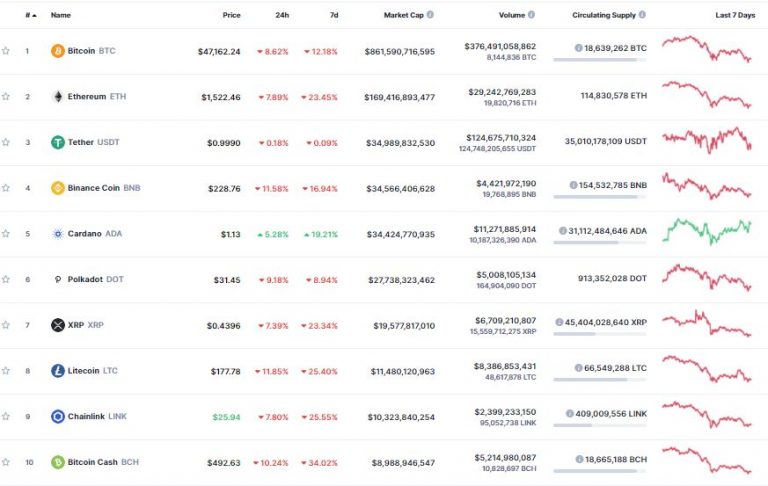768x486 pixels.
Task: Click info icon beside LTC supply
Action: (578, 368)
